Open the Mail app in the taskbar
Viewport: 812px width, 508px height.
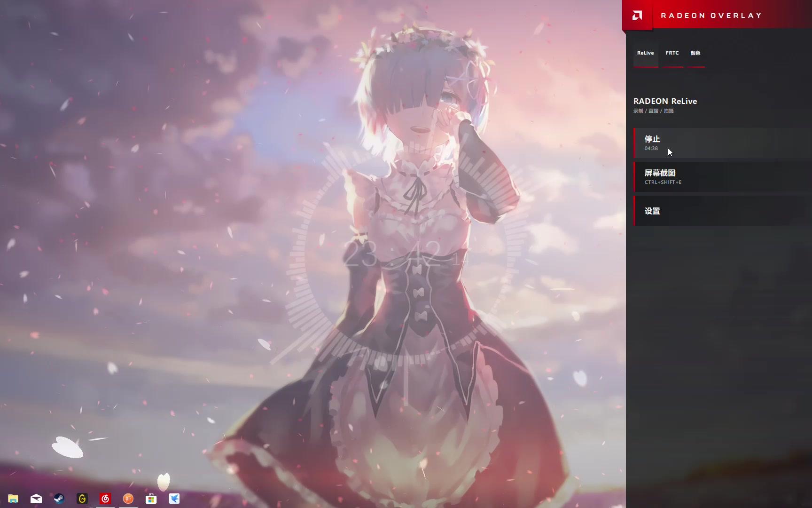(36, 499)
